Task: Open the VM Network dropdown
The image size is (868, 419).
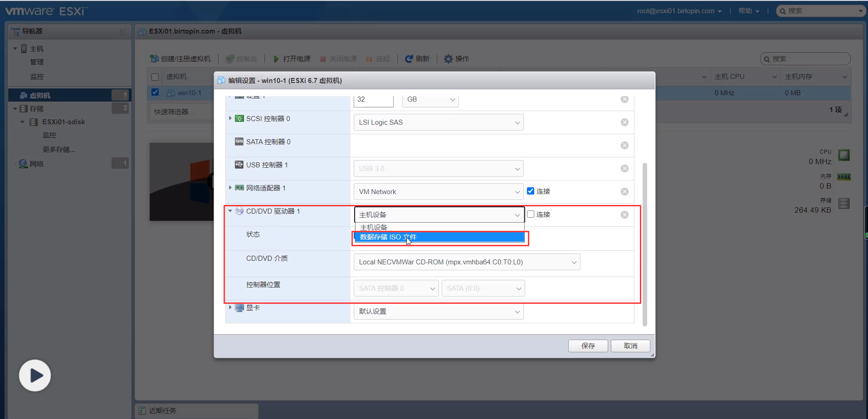Action: coord(439,191)
